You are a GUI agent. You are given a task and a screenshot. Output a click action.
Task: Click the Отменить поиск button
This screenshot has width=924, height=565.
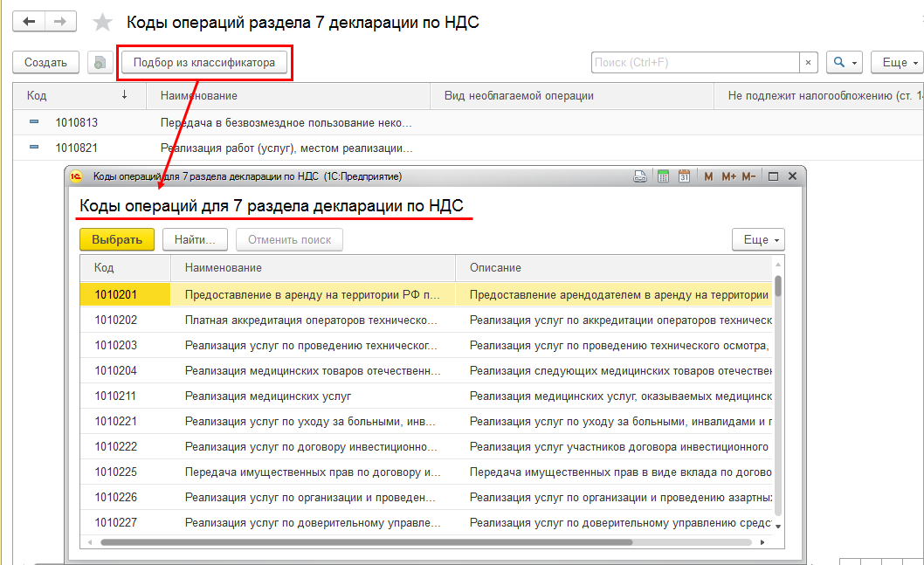(289, 240)
